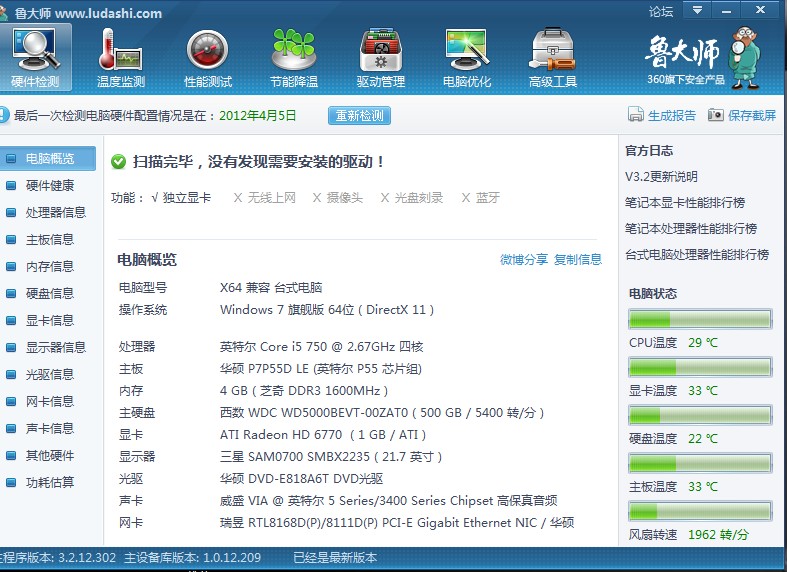Generate a report with 生成报告

(662, 115)
